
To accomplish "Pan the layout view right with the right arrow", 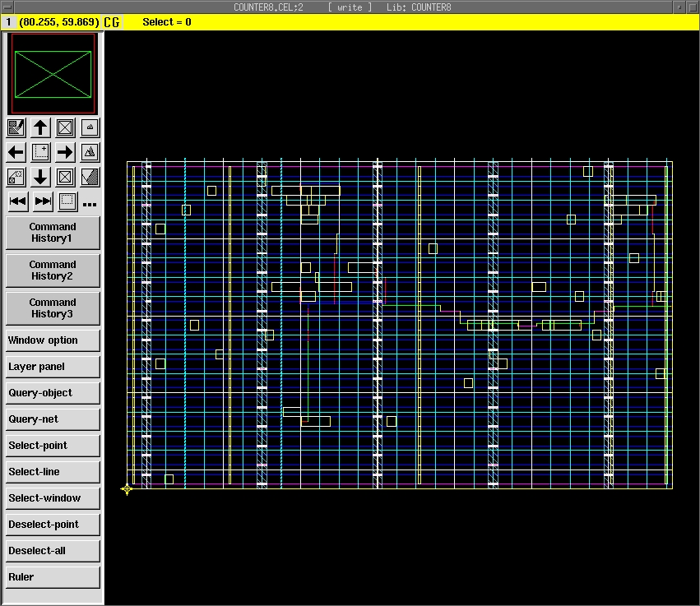I will tap(65, 152).
